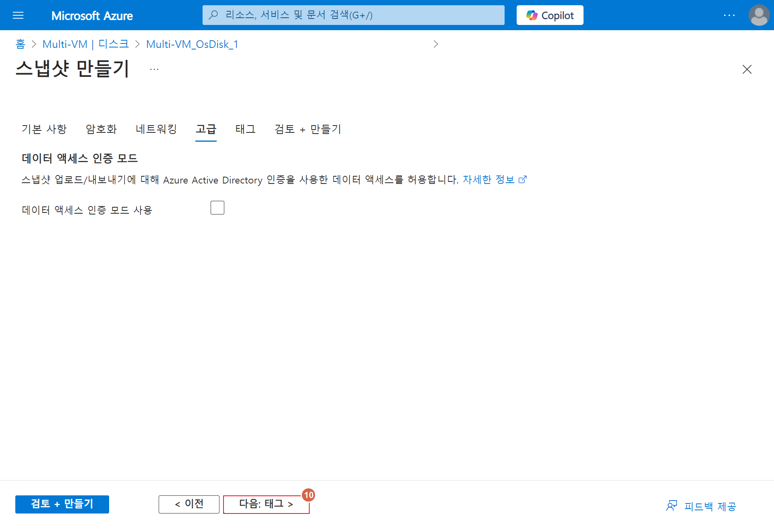Open the hamburger portal menu
Viewport: 774px width, 532px height.
[18, 15]
